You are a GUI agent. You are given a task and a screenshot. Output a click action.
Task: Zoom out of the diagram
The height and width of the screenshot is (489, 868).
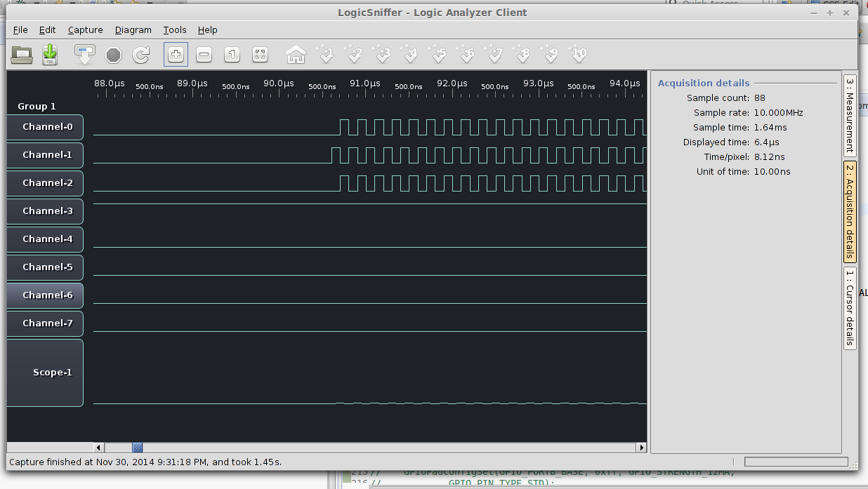[204, 54]
